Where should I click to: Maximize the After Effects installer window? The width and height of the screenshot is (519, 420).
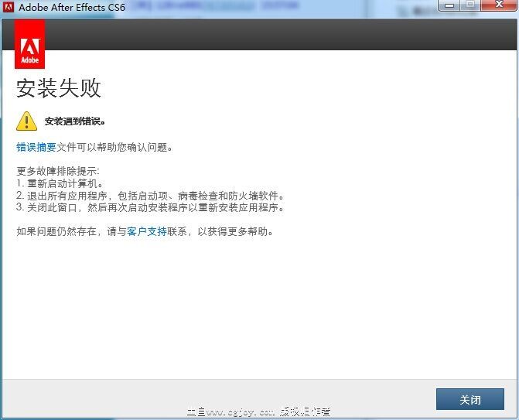pyautogui.click(x=470, y=5)
